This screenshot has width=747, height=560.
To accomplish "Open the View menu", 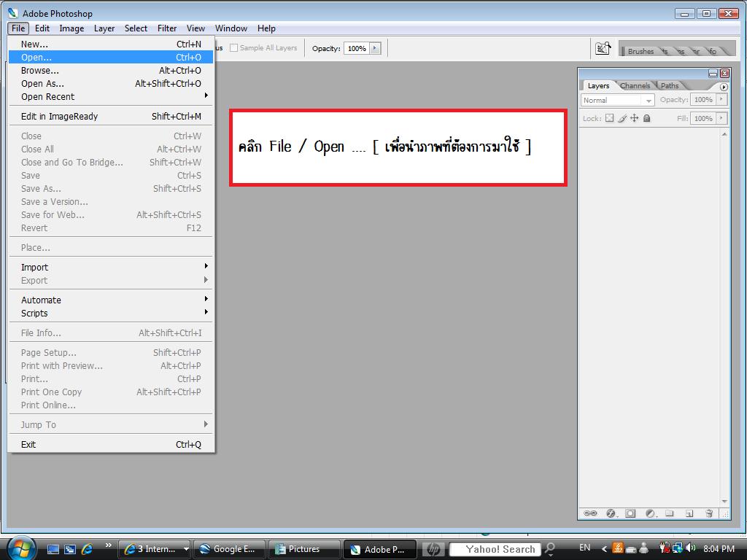I will coord(196,28).
